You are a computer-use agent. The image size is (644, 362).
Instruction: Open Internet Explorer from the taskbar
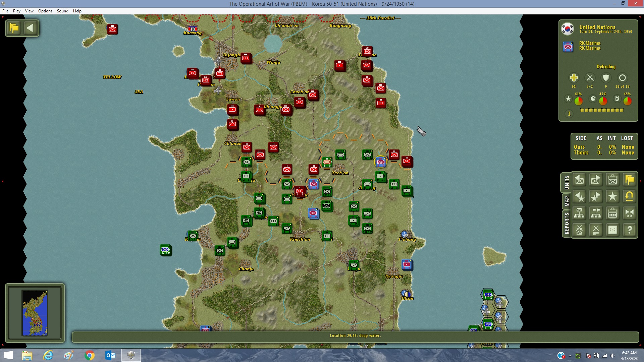(x=48, y=355)
